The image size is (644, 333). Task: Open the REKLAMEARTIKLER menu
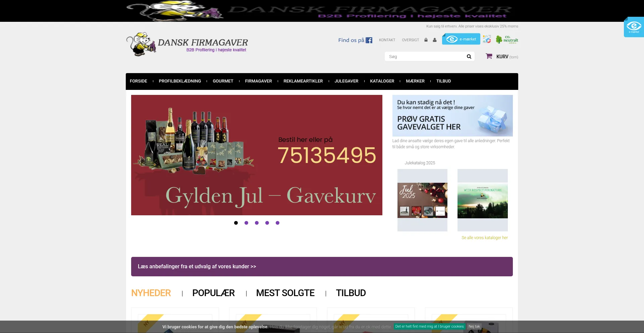pyautogui.click(x=303, y=81)
